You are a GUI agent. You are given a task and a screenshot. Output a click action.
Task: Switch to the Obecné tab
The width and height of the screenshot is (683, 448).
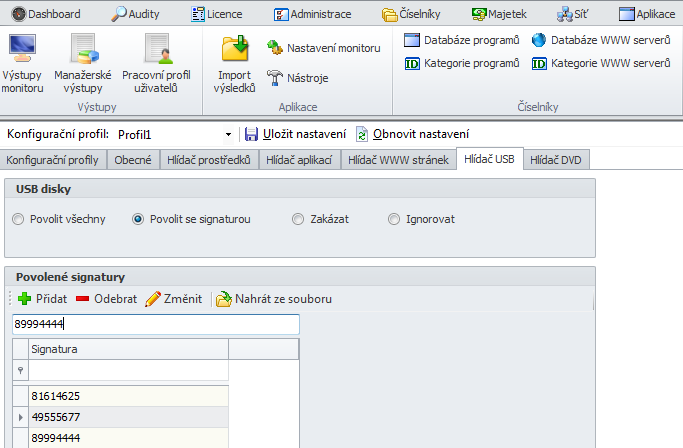click(x=133, y=160)
